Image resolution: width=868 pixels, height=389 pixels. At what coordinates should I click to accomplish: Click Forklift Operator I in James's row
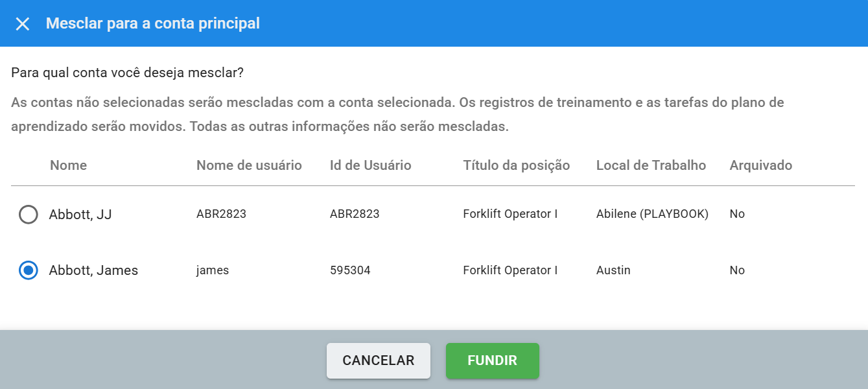point(510,270)
